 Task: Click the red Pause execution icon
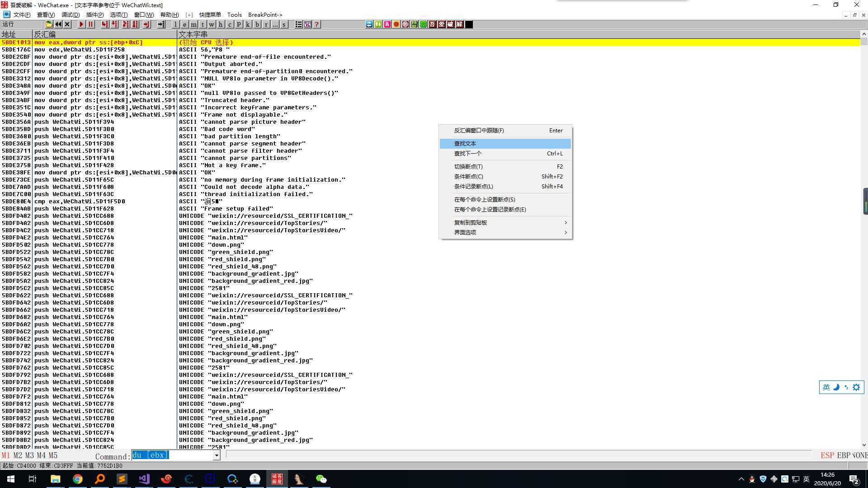(90, 24)
